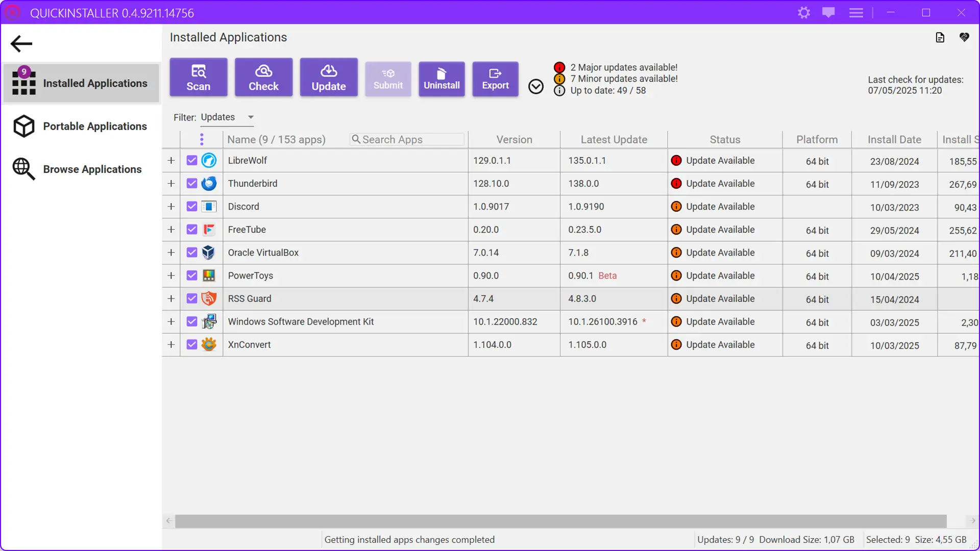Click the Search Apps field
This screenshot has width=980, height=551.
(407, 139)
